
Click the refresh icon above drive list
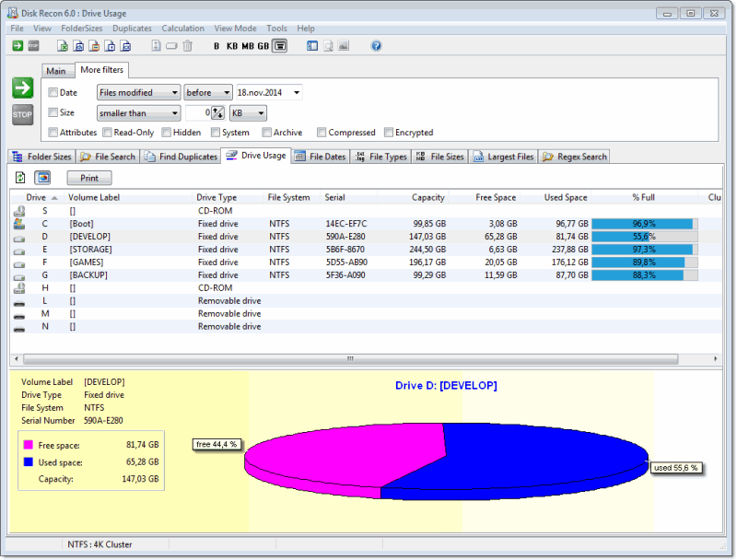click(x=20, y=177)
